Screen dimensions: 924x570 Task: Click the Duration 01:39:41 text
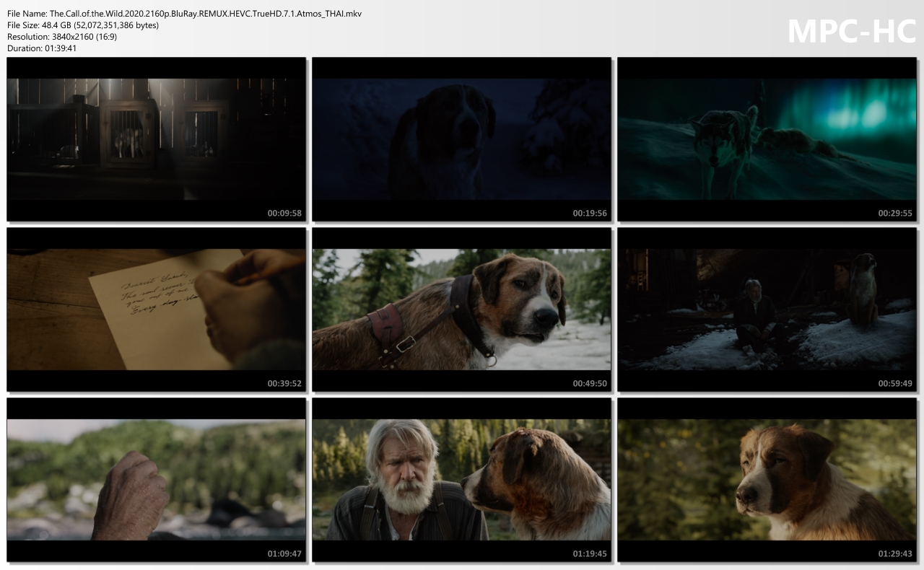pyautogui.click(x=42, y=48)
